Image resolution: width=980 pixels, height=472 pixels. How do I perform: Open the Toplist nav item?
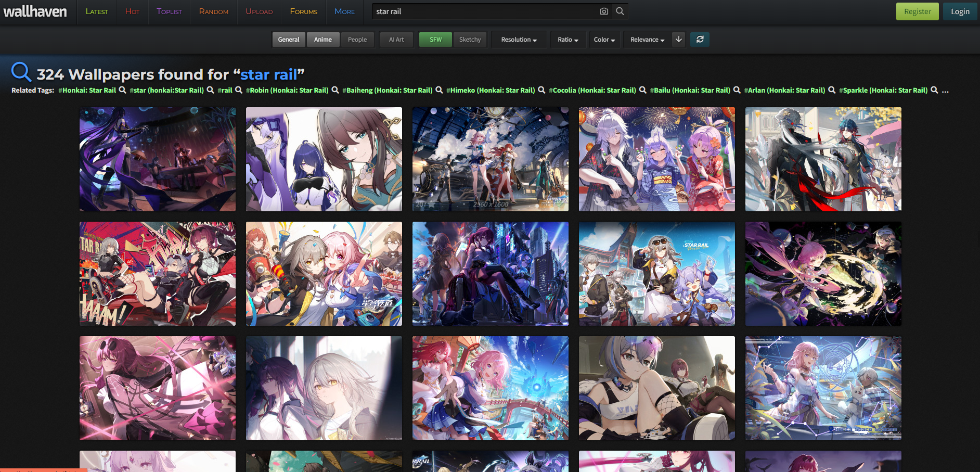tap(169, 11)
